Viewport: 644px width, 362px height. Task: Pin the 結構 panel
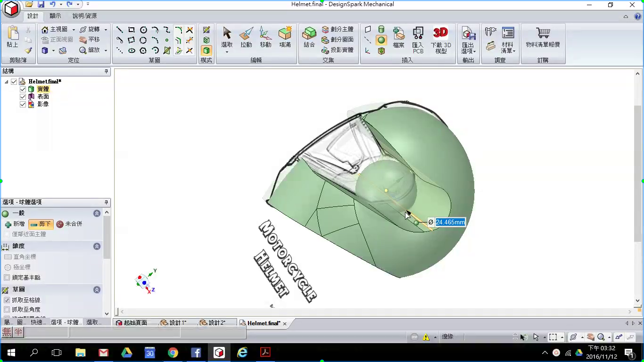[x=106, y=71]
